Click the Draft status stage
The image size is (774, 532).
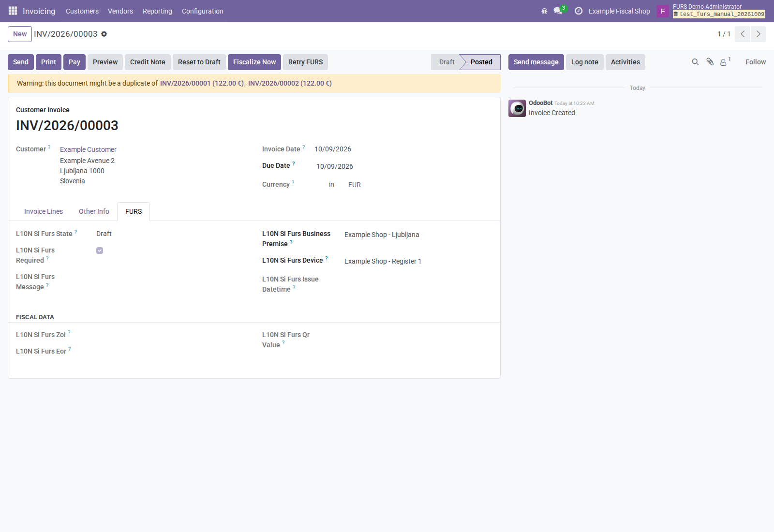[447, 62]
